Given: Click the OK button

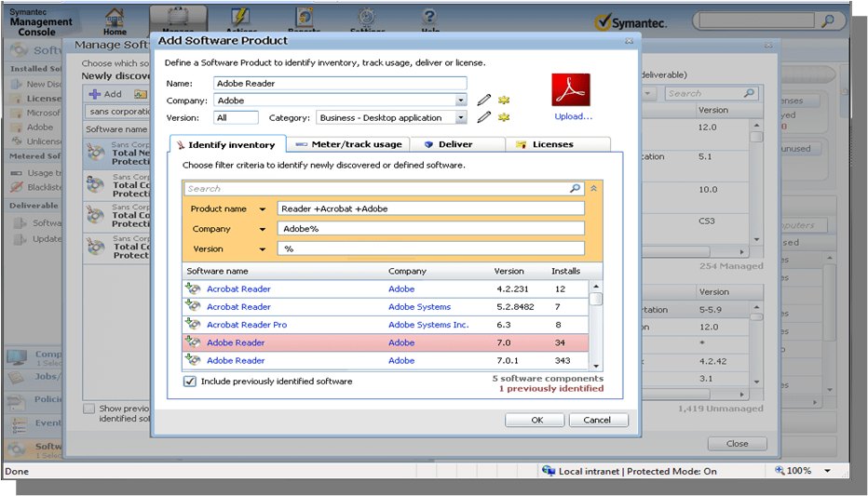Looking at the screenshot, I should coord(535,421).
